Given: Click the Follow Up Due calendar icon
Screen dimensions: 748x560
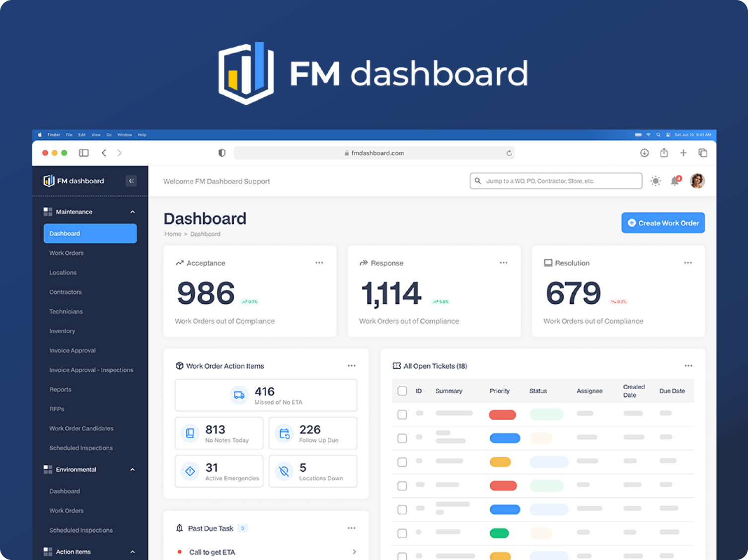Looking at the screenshot, I should point(284,433).
